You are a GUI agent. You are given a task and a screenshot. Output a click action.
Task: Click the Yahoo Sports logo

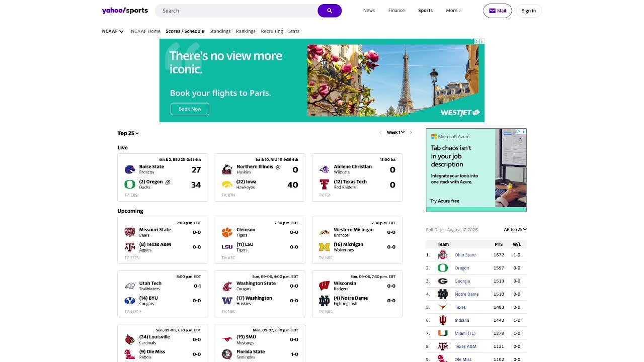tap(125, 11)
